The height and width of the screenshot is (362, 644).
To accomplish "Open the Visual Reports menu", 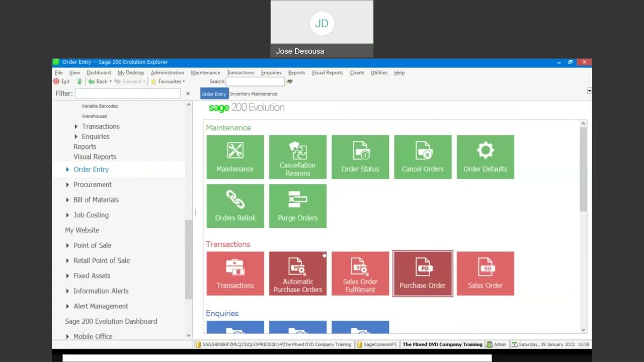I will click(x=327, y=72).
